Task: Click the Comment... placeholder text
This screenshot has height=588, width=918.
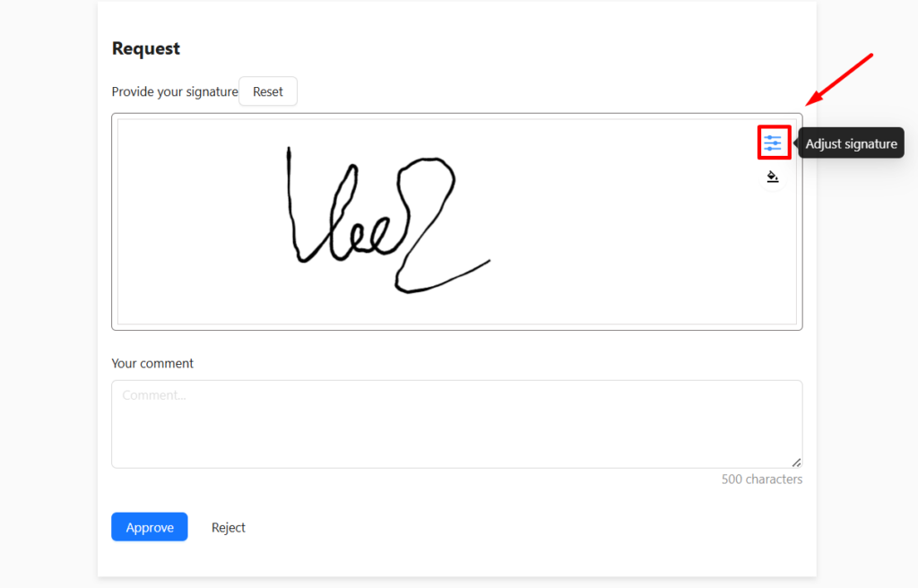Action: click(x=154, y=395)
